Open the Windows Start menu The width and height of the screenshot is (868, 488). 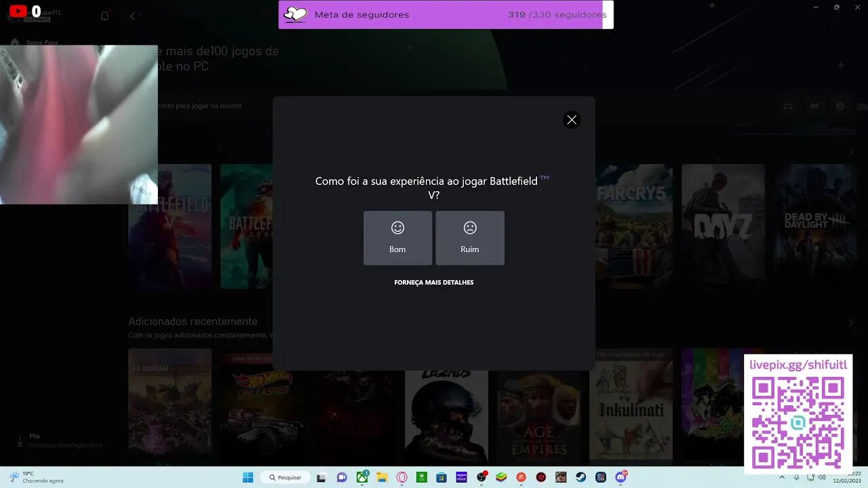coord(248,477)
